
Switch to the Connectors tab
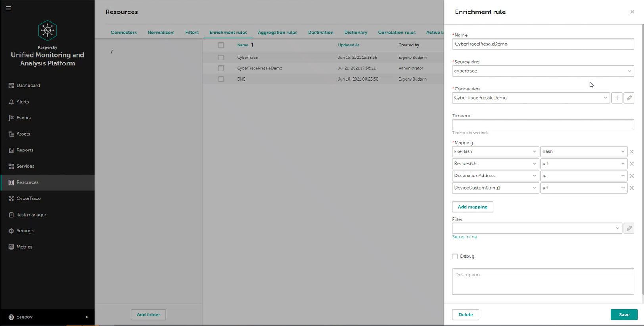[124, 33]
